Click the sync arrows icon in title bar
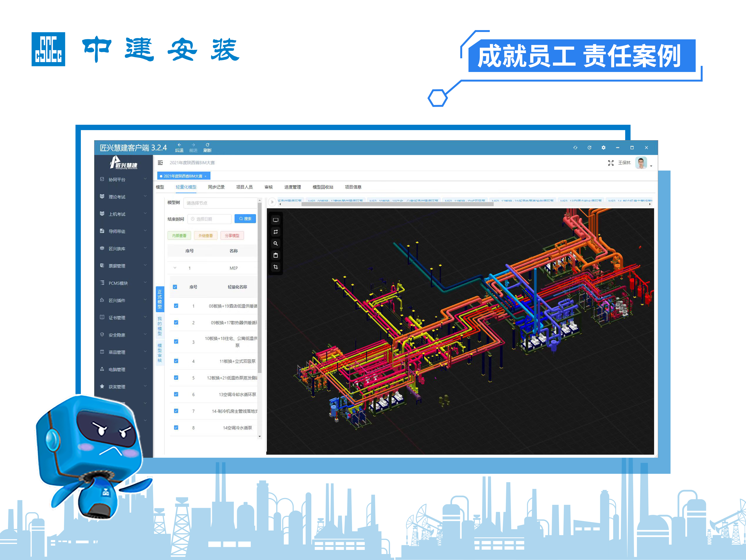 coord(575,148)
